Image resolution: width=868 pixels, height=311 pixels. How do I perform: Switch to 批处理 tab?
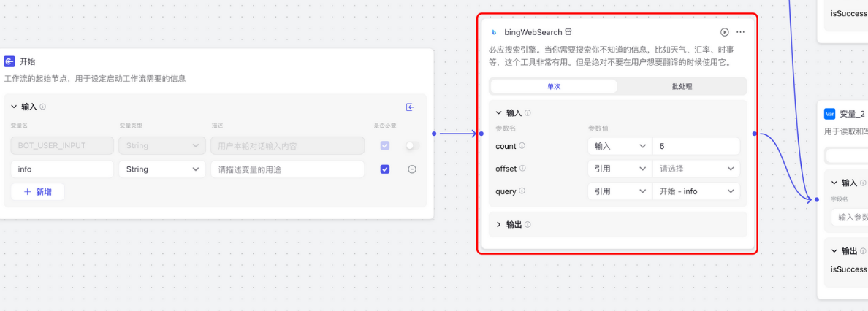(682, 86)
